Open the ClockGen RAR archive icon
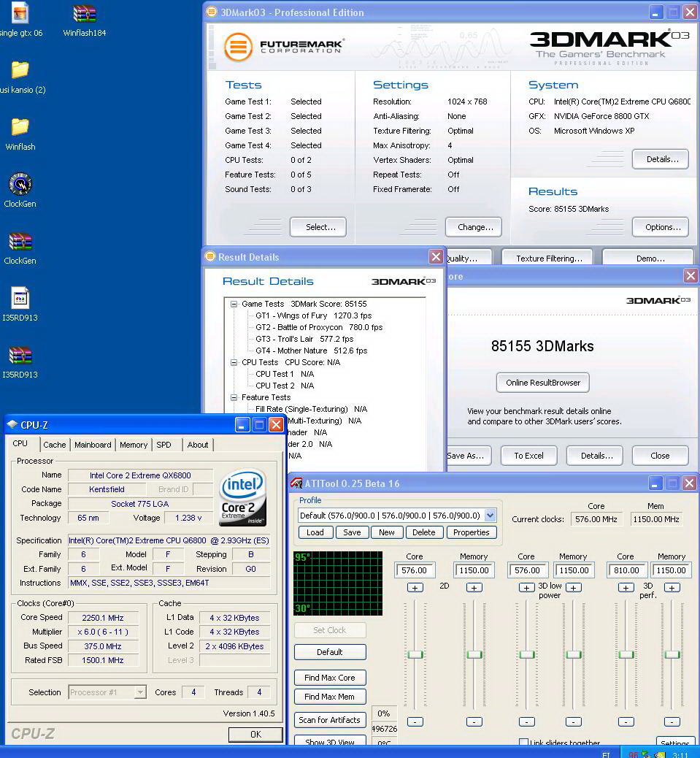700x758 pixels. click(20, 241)
